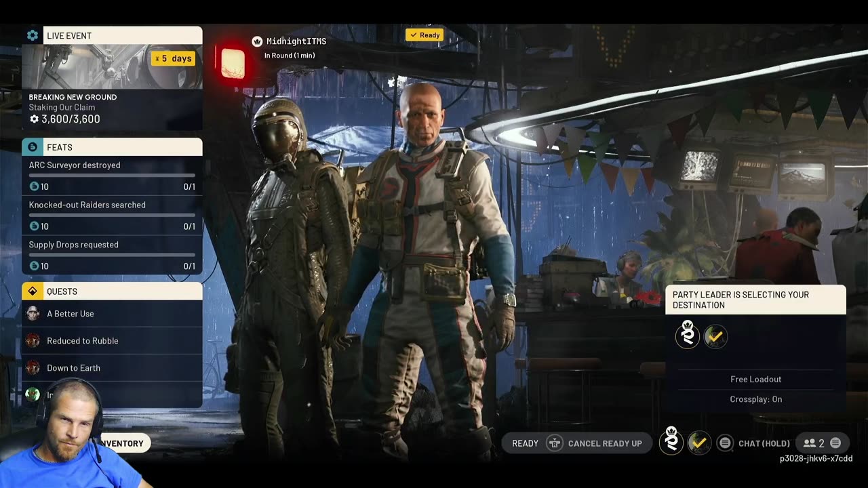The image size is (868, 488).
Task: Click the crown icon beside MidnightITMS
Action: point(257,41)
